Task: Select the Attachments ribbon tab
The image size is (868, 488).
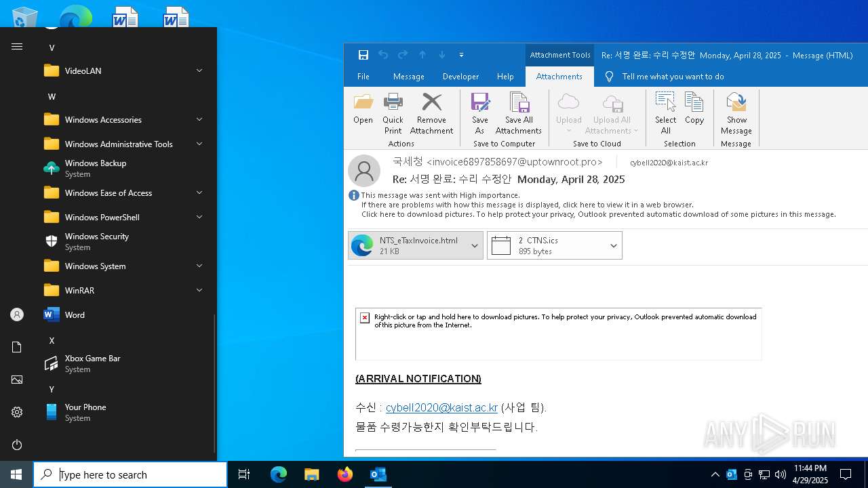Action: click(559, 77)
